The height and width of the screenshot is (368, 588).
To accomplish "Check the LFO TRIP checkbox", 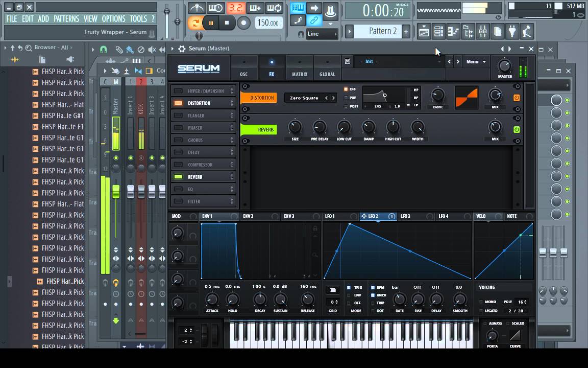I will coord(373,303).
